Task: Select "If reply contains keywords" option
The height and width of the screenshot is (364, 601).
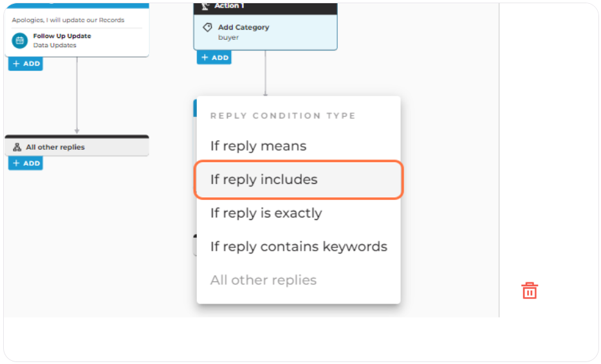Action: 299,246
